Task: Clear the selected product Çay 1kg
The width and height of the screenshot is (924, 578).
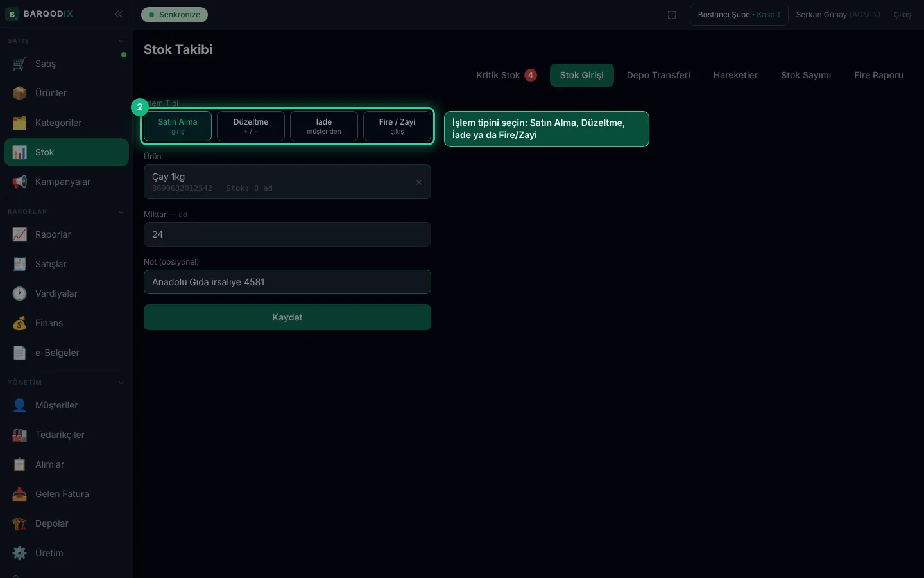Action: click(419, 182)
